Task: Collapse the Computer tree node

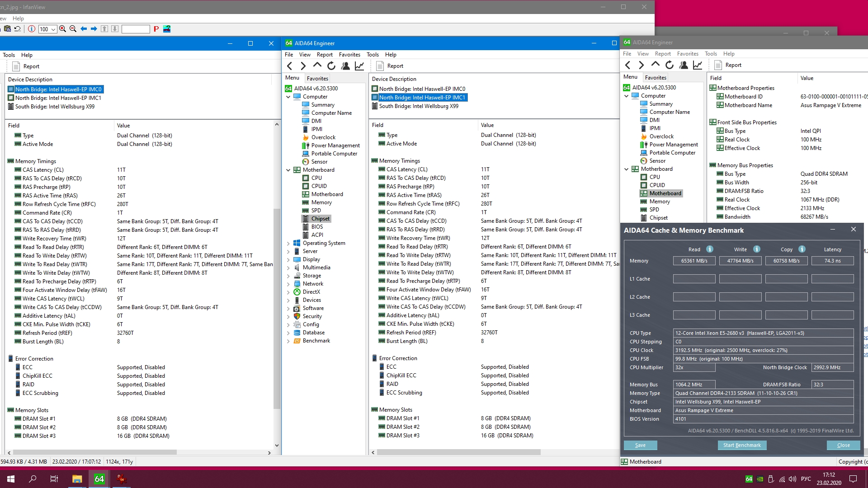Action: [x=288, y=97]
